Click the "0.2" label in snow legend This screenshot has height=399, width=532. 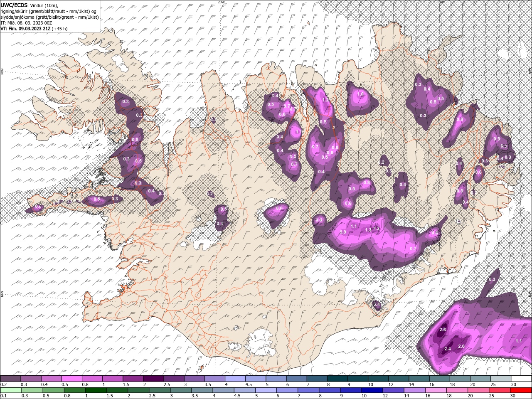pyautogui.click(x=3, y=384)
